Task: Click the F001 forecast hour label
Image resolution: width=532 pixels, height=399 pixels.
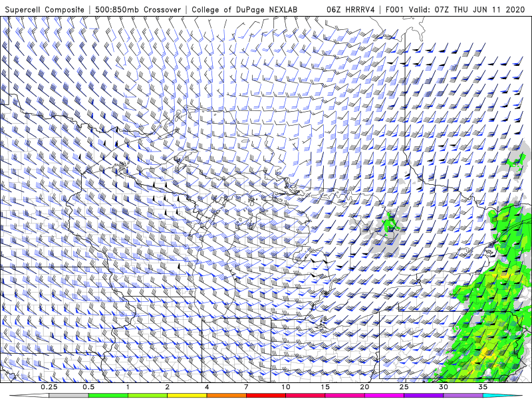Action: coord(394,9)
